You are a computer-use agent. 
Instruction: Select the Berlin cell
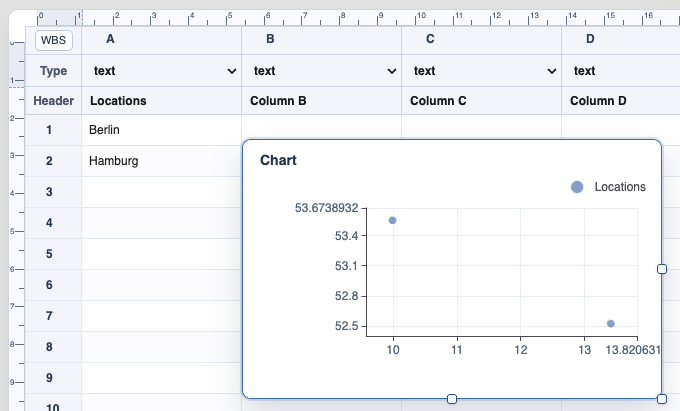pyautogui.click(x=161, y=130)
